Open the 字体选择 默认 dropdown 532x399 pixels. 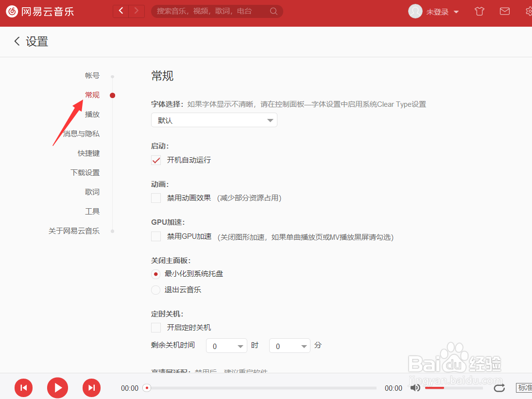(214, 120)
